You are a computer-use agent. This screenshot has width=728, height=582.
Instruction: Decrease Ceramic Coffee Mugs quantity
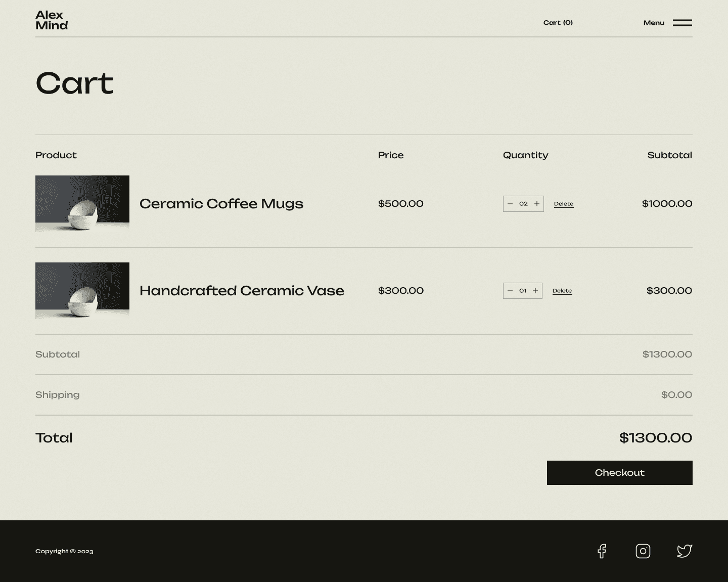point(510,204)
